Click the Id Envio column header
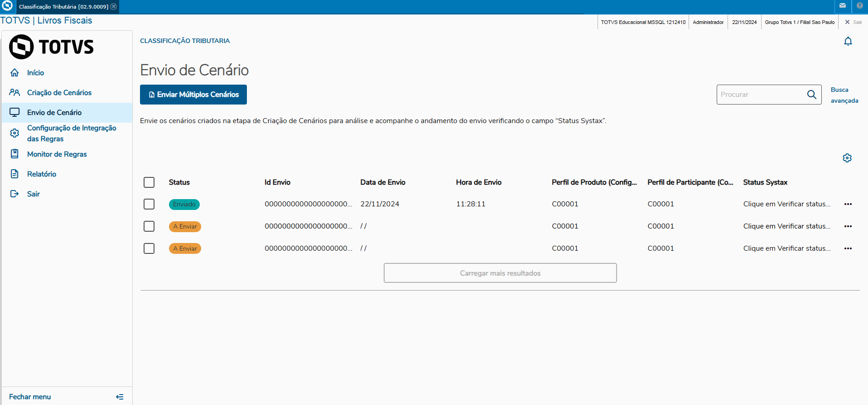Viewport: 868px width, 405px height. 278,182
